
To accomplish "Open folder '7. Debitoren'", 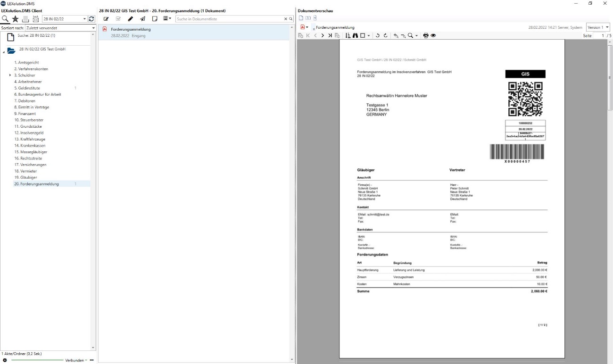I will (x=25, y=101).
